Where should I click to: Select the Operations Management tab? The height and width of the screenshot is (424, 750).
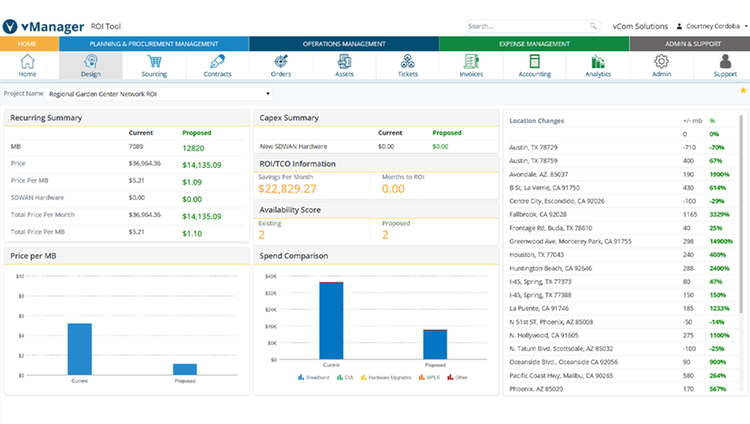point(344,44)
